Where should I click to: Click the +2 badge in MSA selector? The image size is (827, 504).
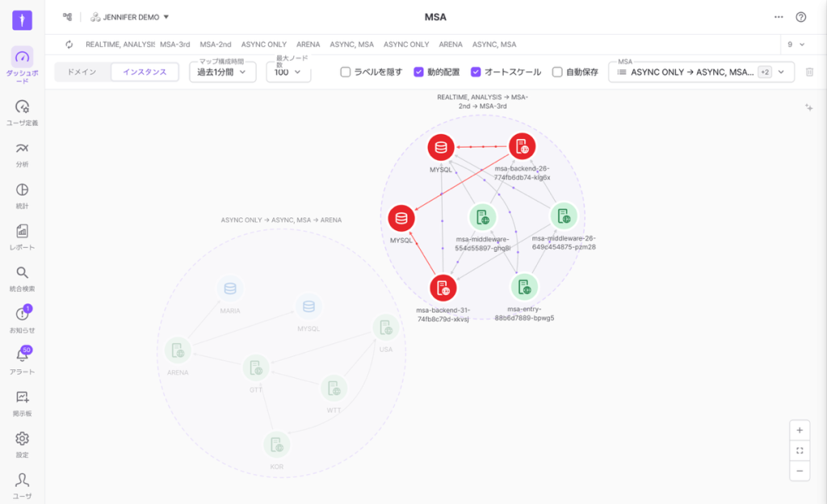point(765,72)
